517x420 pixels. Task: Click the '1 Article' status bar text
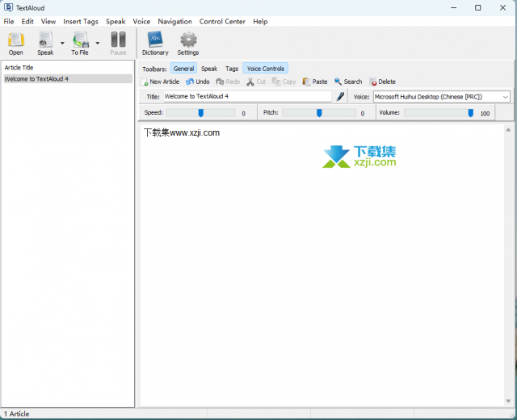click(x=16, y=414)
